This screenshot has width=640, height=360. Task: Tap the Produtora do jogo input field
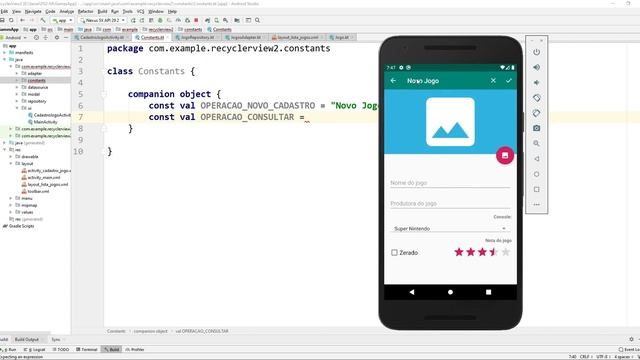[450, 203]
